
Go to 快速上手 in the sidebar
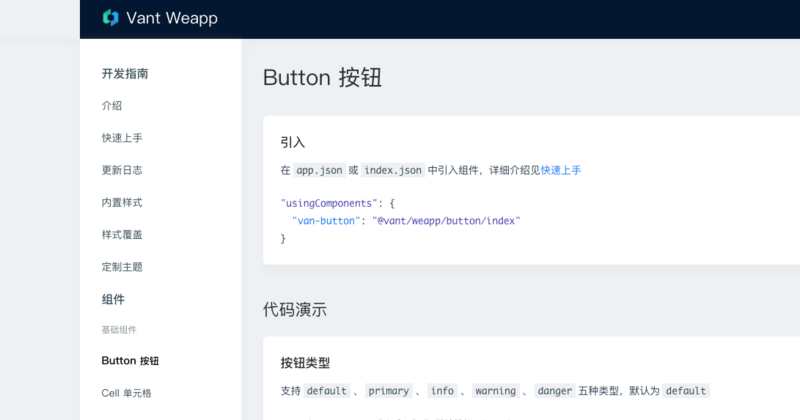click(x=122, y=138)
